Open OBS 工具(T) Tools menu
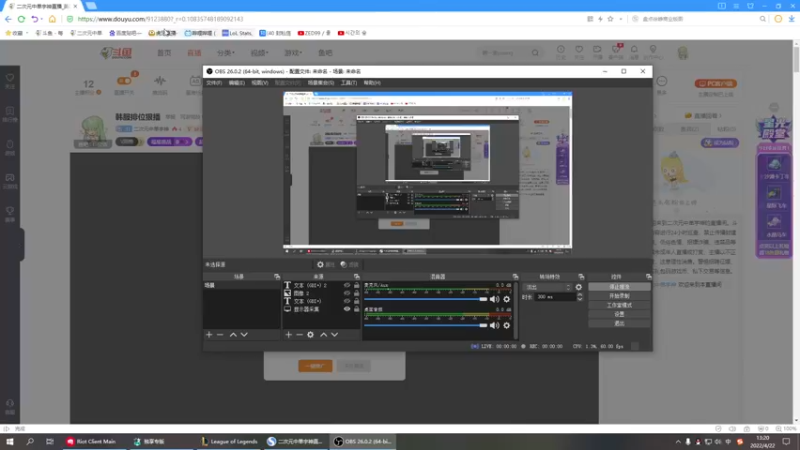The width and height of the screenshot is (800, 450). tap(348, 83)
